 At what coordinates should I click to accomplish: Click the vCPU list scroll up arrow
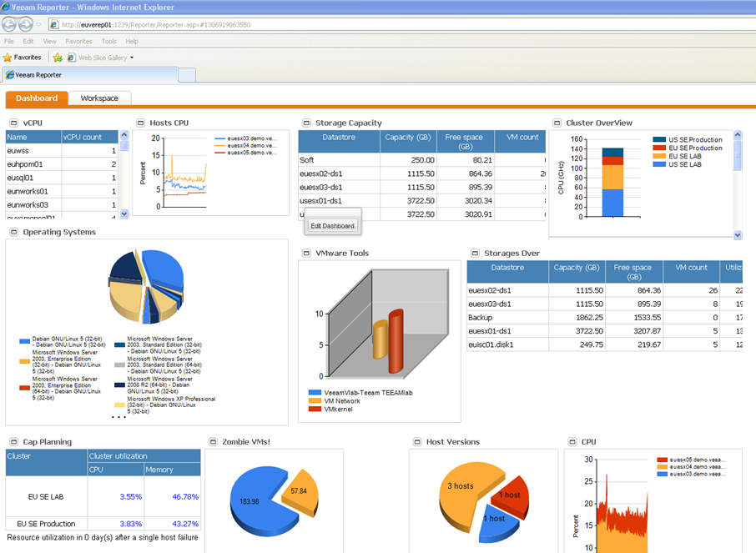(x=123, y=135)
